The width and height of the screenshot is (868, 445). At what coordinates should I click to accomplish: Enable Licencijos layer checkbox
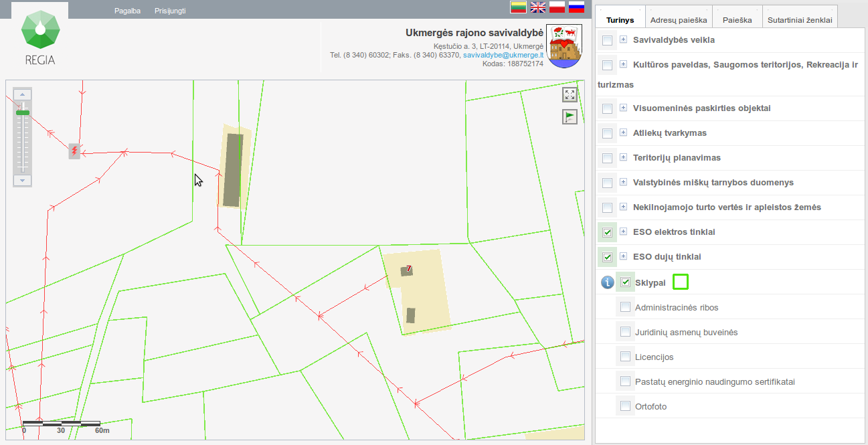click(x=625, y=357)
